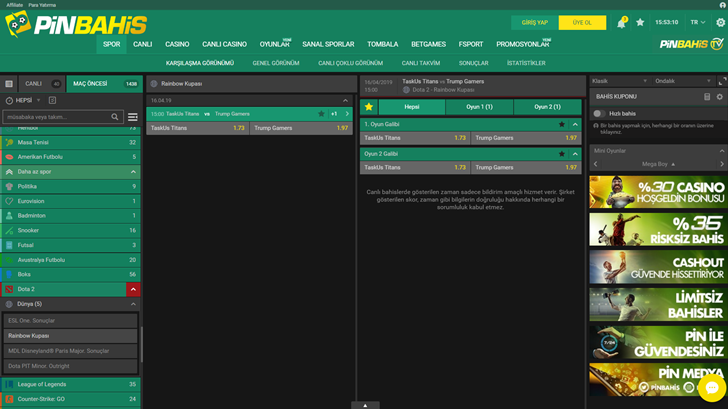
Task: Open SONUÇLAR submenu link
Action: 474,63
